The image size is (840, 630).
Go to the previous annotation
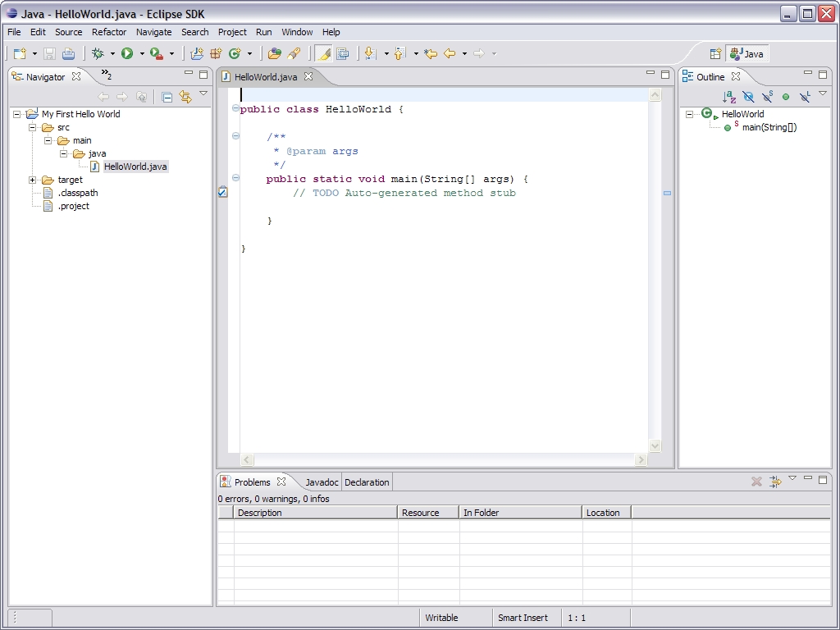click(399, 53)
